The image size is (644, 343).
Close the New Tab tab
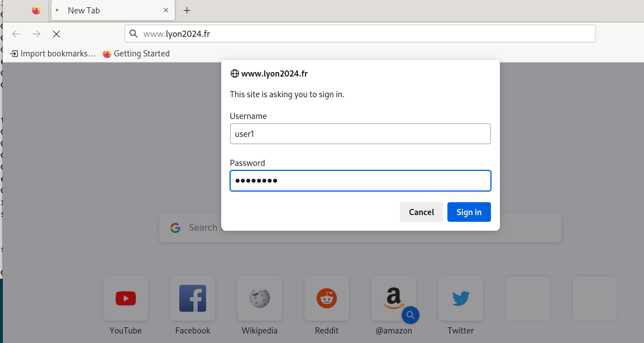click(166, 10)
